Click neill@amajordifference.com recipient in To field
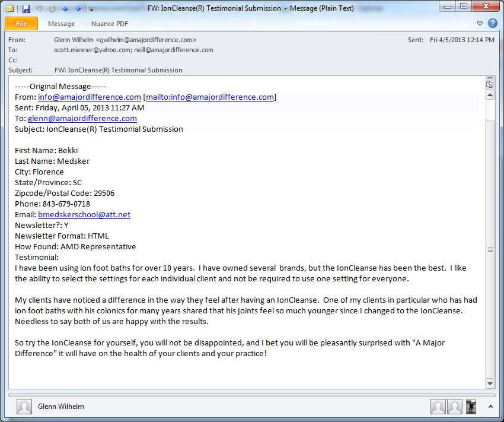Screen dimensions: 504x422 [174, 50]
